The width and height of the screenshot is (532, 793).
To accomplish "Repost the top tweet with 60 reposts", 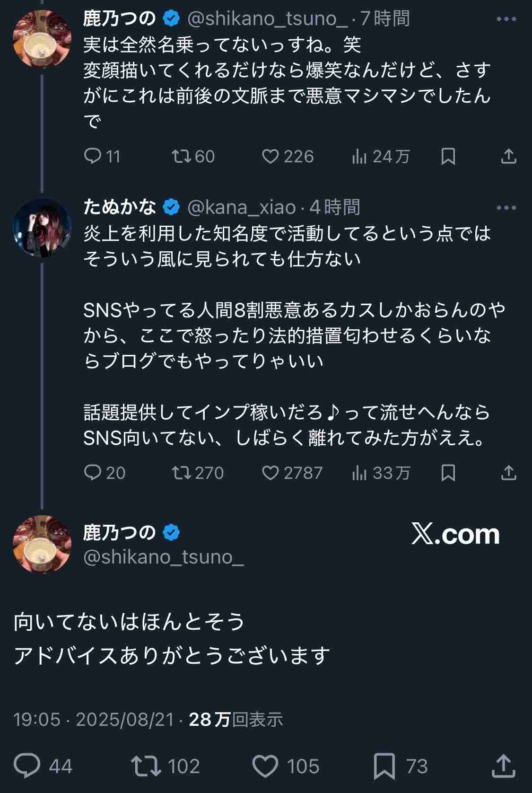I will click(181, 156).
